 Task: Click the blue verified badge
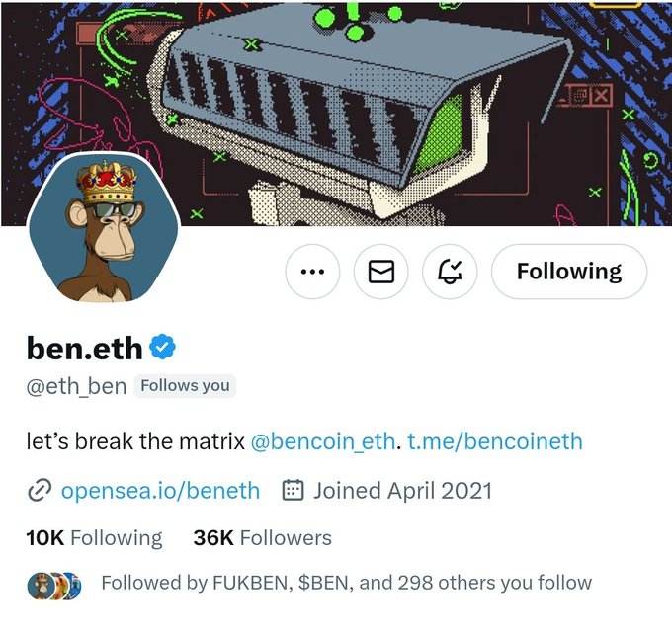tap(162, 347)
